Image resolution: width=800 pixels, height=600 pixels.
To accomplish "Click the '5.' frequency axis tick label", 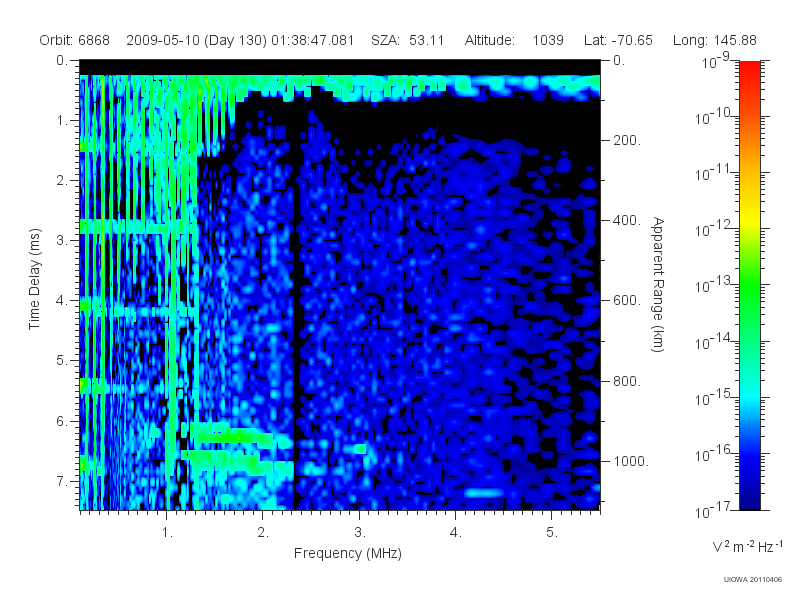I will [552, 533].
